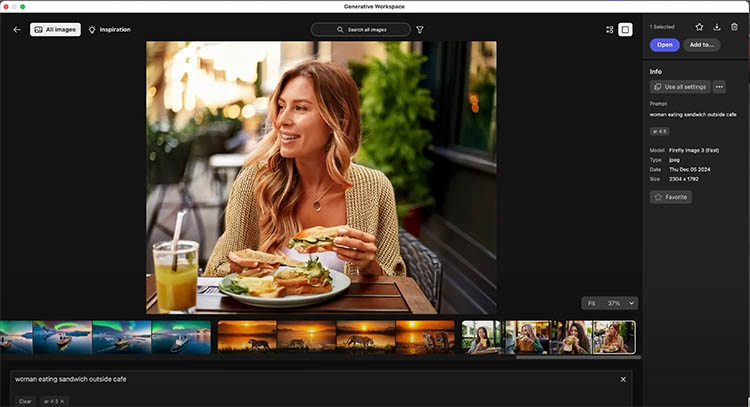The height and width of the screenshot is (407, 750).
Task: Click Use all settings button
Action: [x=680, y=87]
